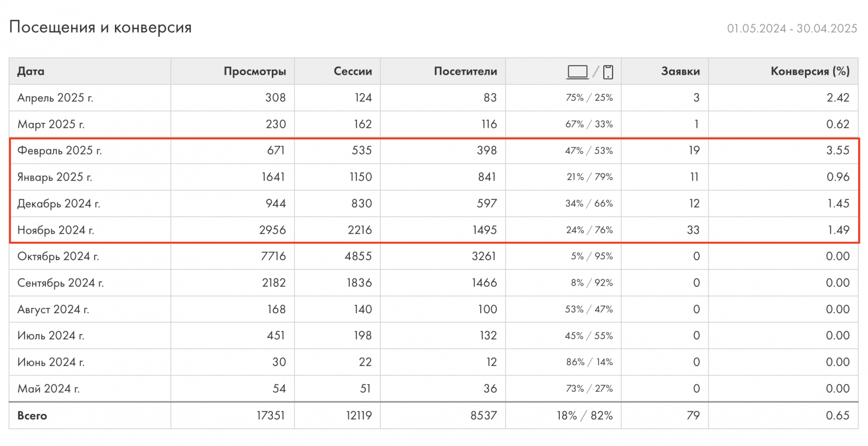Open the date range 01.05.2024 - 30.04.2025

pos(792,29)
